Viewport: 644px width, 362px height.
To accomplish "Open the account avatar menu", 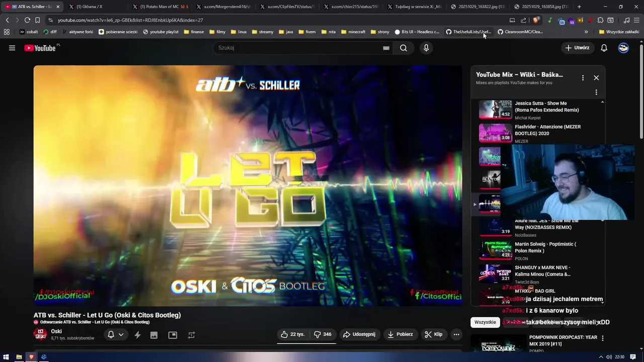I will click(x=623, y=48).
